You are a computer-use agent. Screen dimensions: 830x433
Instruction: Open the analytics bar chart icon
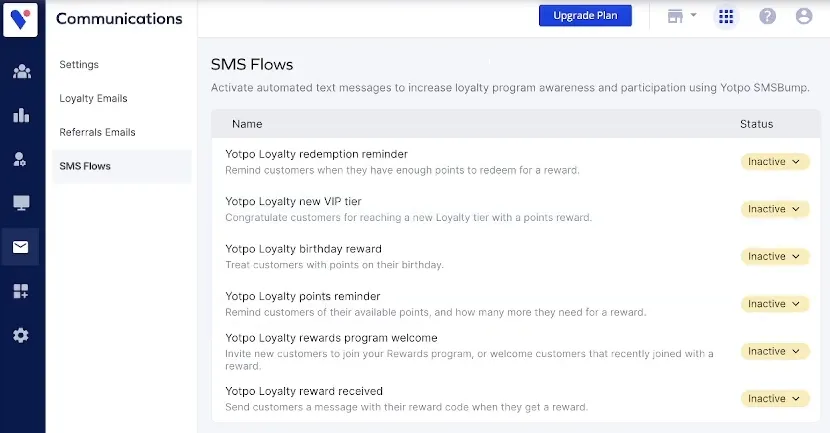[21, 115]
